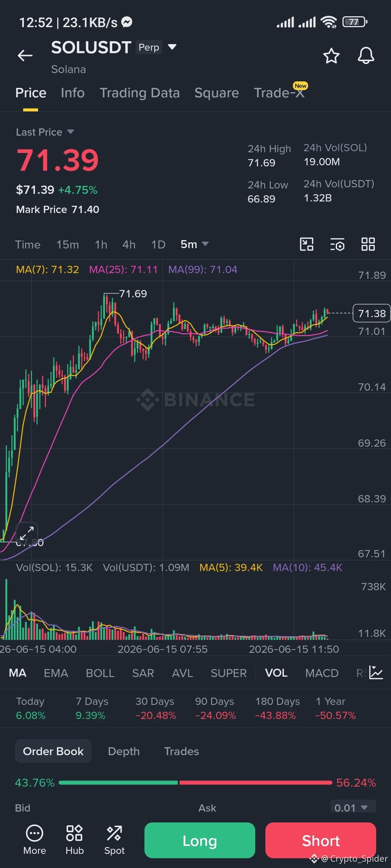This screenshot has height=868, width=391.
Task: Toggle the EMA indicator
Action: pyautogui.click(x=56, y=673)
